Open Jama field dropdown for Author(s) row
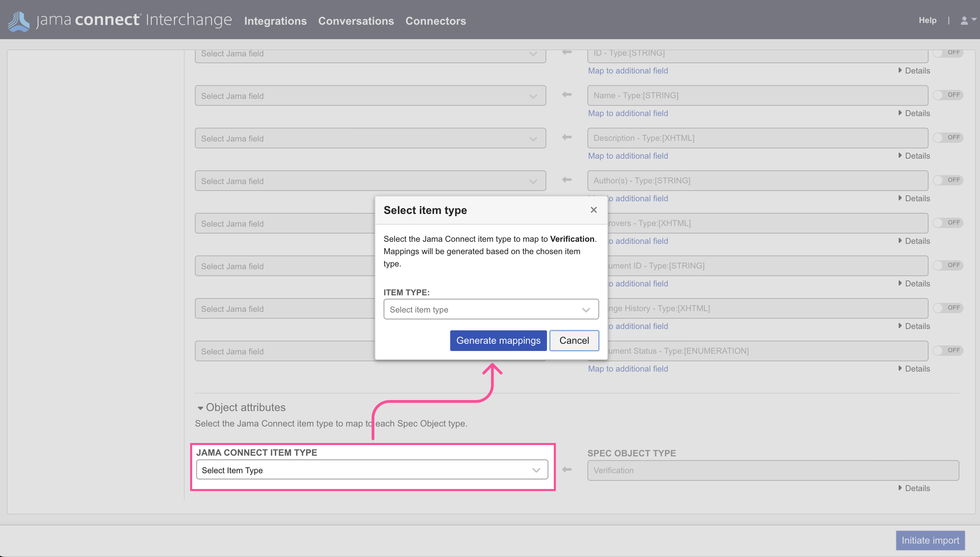The width and height of the screenshot is (980, 557). 370,181
